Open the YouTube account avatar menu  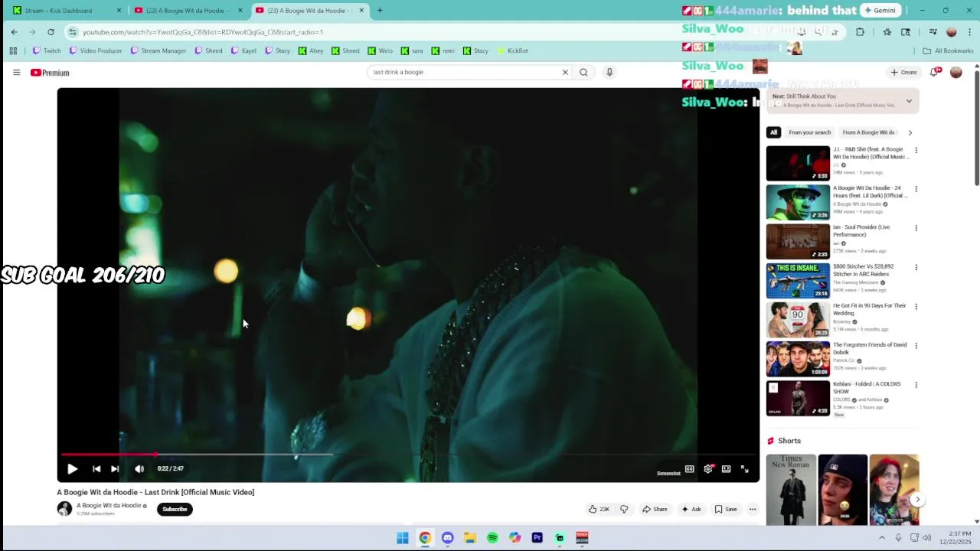click(955, 72)
